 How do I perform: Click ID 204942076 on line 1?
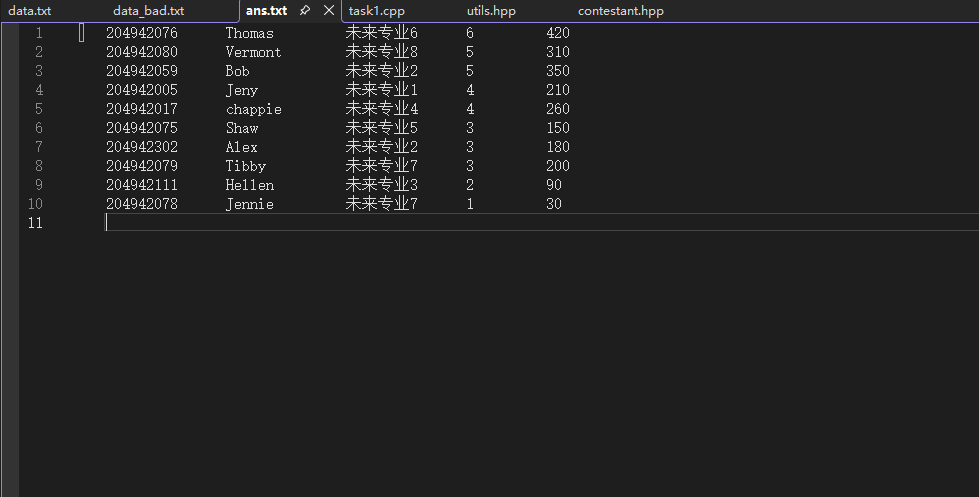tap(142, 32)
